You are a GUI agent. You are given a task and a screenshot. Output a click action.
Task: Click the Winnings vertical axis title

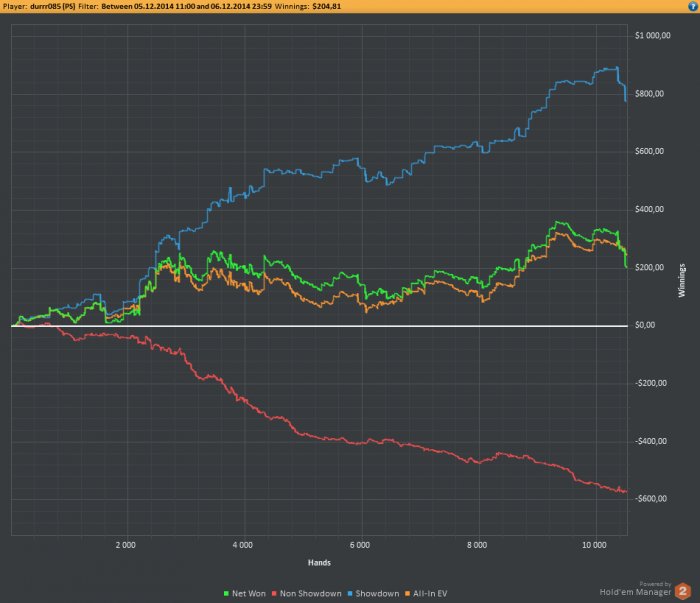[x=682, y=280]
